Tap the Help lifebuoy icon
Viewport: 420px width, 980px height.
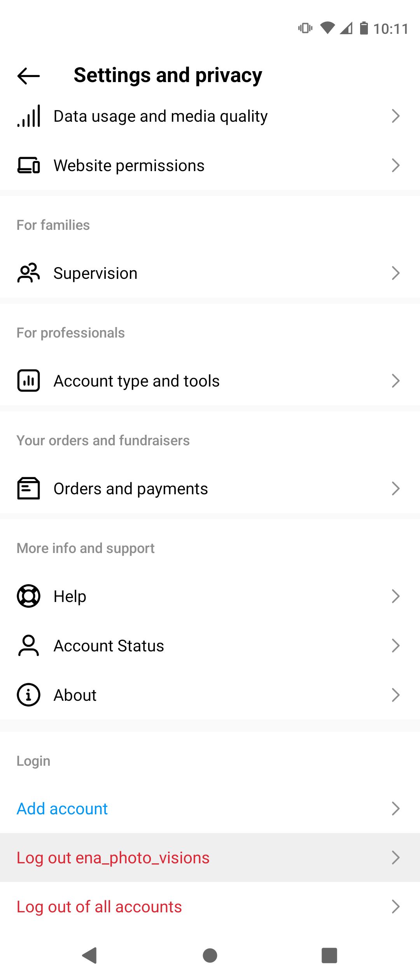[28, 596]
